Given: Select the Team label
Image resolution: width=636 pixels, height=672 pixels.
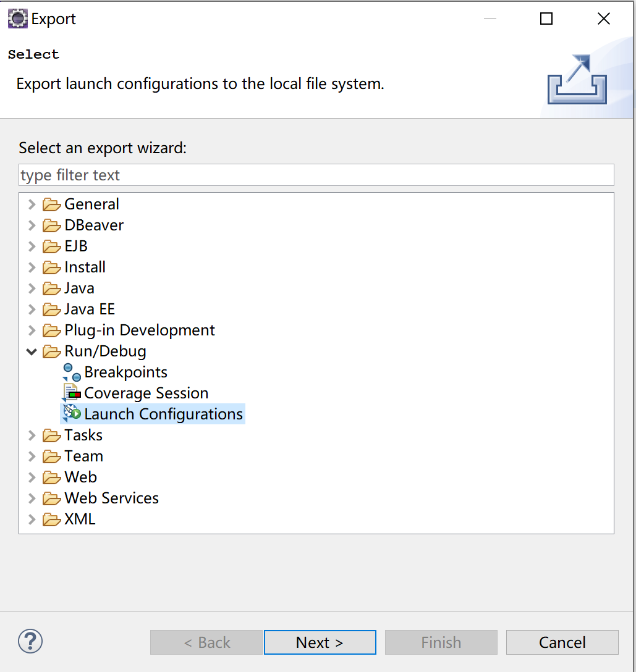Looking at the screenshot, I should click(x=84, y=456).
